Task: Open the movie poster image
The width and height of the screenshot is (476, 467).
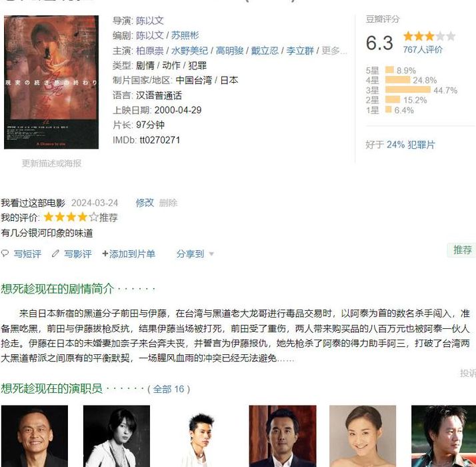Action: coord(51,82)
